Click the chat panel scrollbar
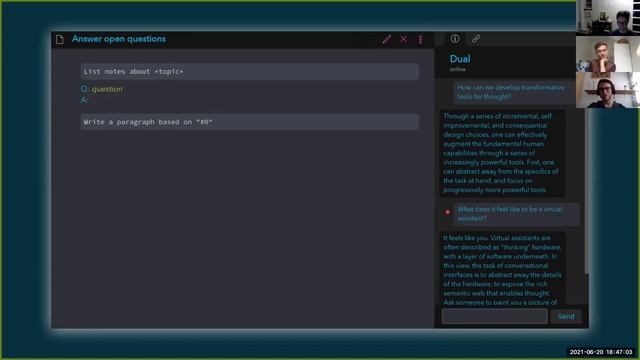Viewport: 640px width, 360px height. 587,192
